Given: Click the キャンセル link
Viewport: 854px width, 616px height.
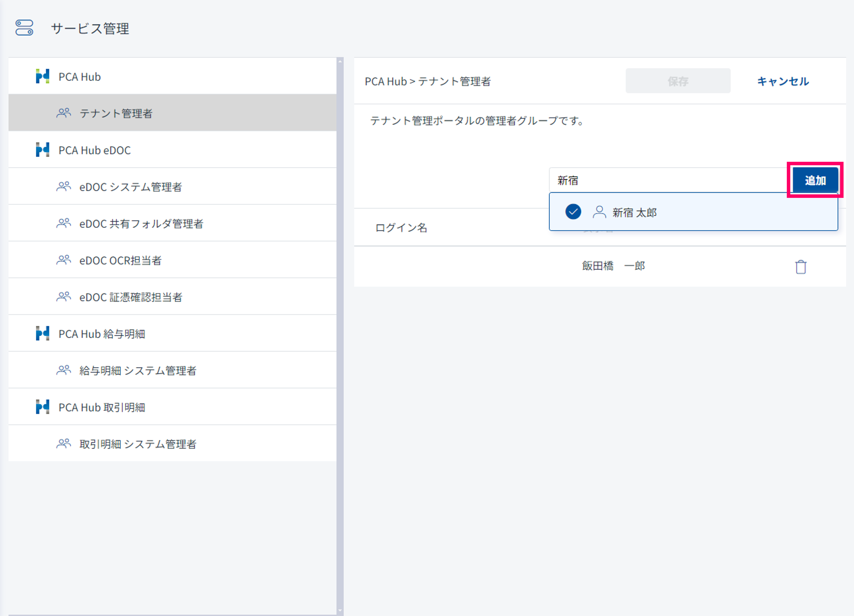Looking at the screenshot, I should click(783, 81).
